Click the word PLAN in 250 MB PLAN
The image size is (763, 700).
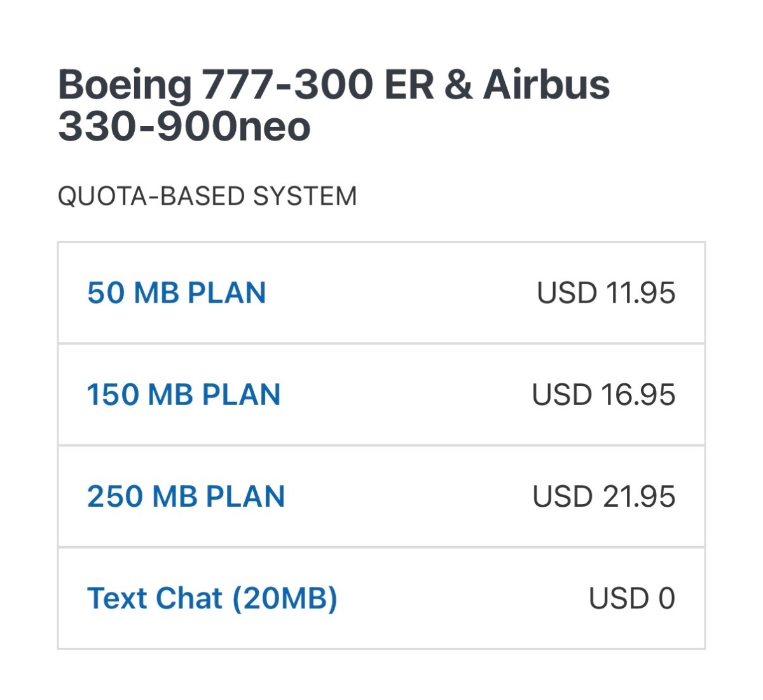pos(245,497)
